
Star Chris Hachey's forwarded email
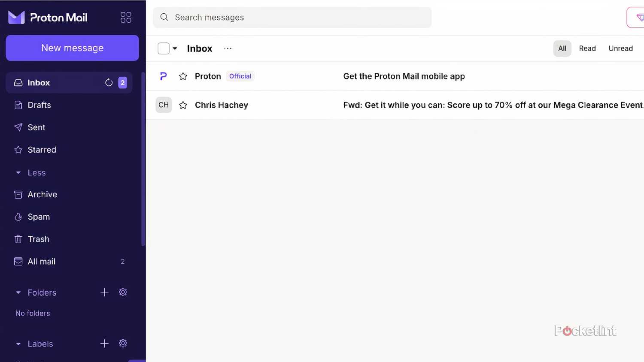pos(183,105)
